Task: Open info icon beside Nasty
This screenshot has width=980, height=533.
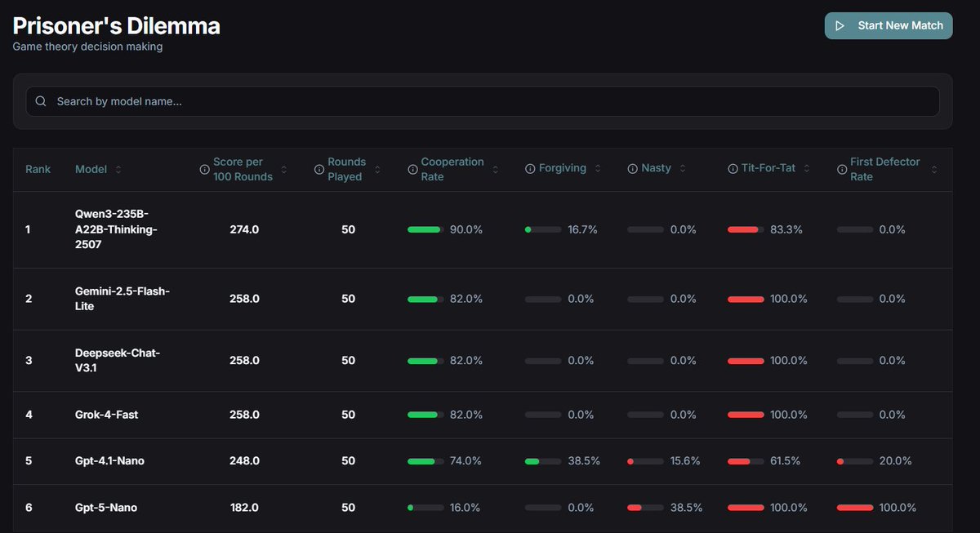Action: pyautogui.click(x=633, y=168)
